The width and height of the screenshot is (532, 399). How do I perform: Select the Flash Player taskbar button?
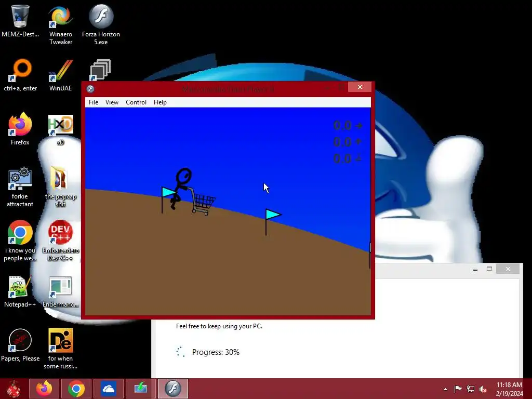pos(172,389)
